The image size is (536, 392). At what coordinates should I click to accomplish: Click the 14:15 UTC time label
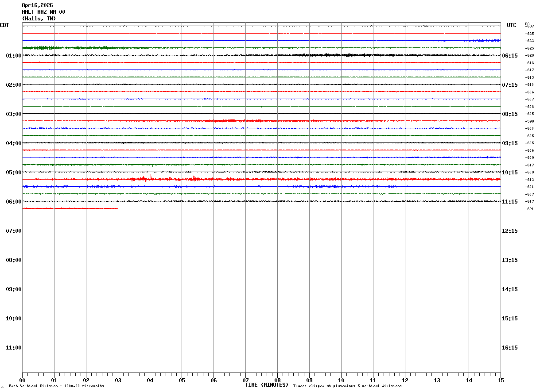[510, 289]
